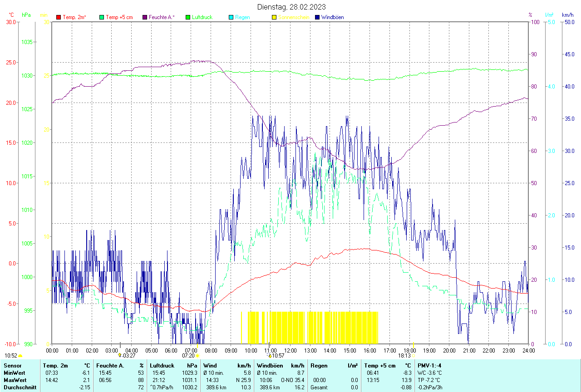The height and width of the screenshot is (392, 581).
Task: Click the chart title Dienstag, 28.02.2023
Action: click(x=291, y=7)
